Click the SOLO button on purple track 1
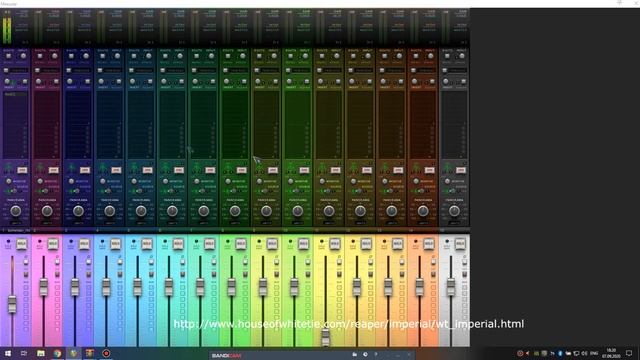The image size is (640, 360). tap(21, 244)
